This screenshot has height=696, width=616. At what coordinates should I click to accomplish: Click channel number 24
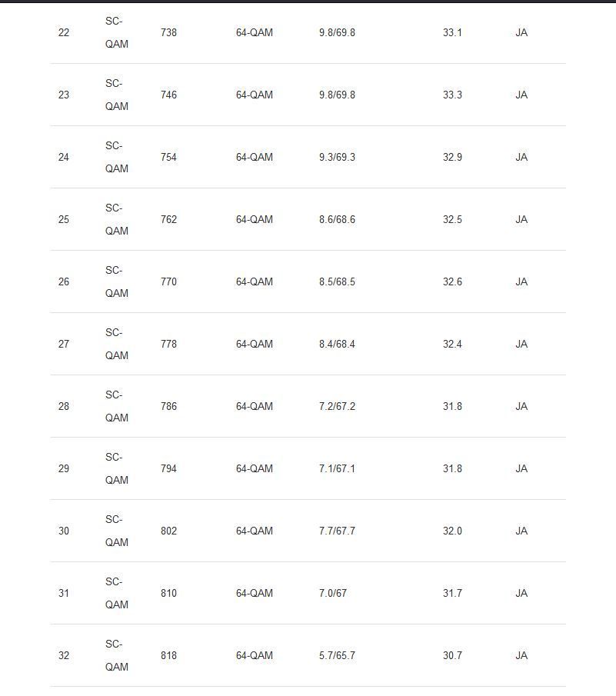[x=64, y=158]
